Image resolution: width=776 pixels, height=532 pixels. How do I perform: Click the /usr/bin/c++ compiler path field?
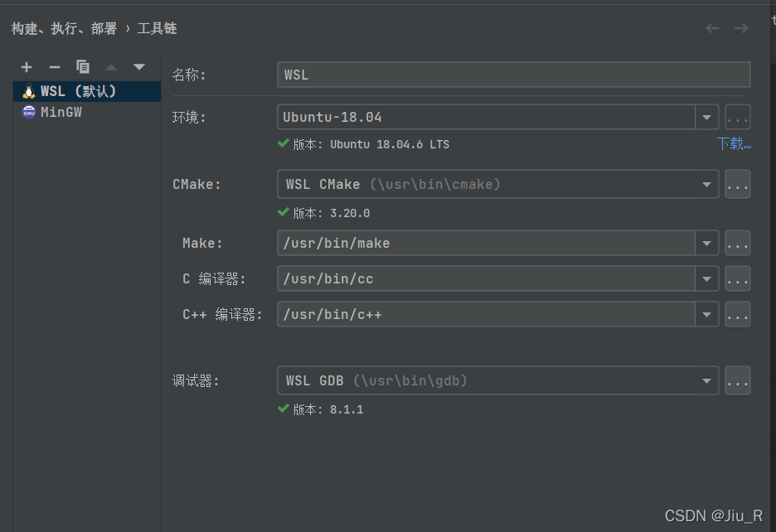click(487, 314)
